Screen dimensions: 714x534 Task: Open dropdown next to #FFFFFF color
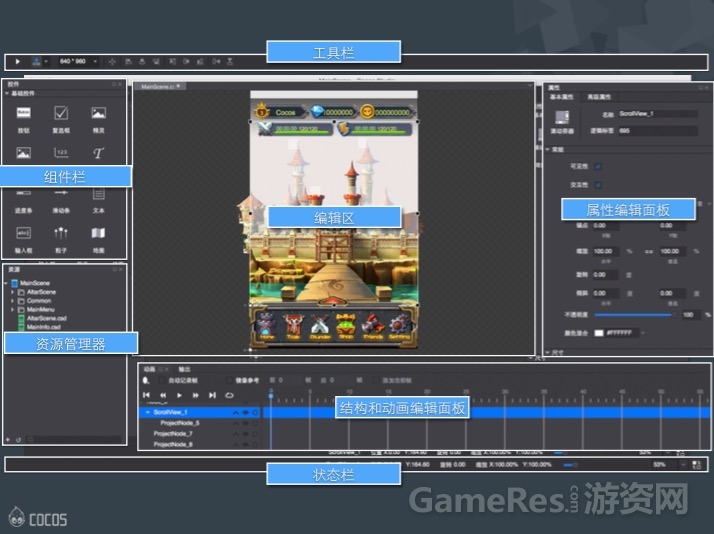pos(643,333)
